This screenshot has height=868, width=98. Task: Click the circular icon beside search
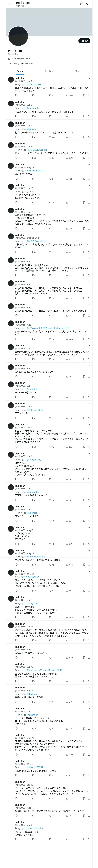pyautogui.click(x=81, y=4)
